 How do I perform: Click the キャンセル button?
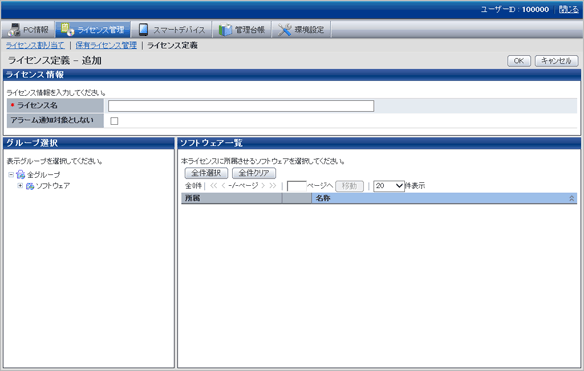pos(556,61)
